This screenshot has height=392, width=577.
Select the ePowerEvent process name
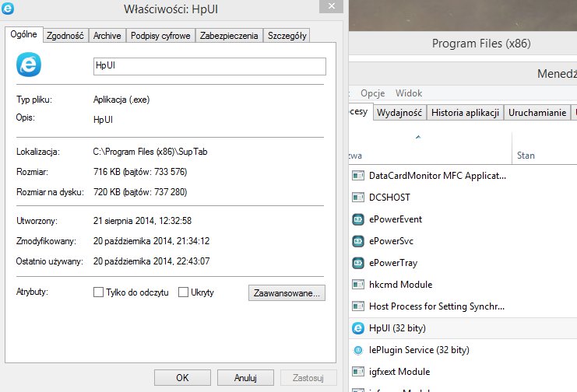coord(396,219)
